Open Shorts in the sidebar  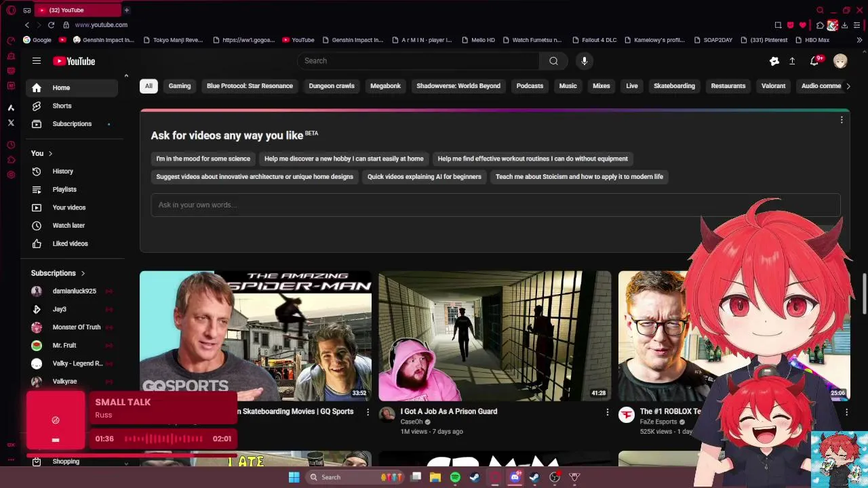tap(72, 106)
